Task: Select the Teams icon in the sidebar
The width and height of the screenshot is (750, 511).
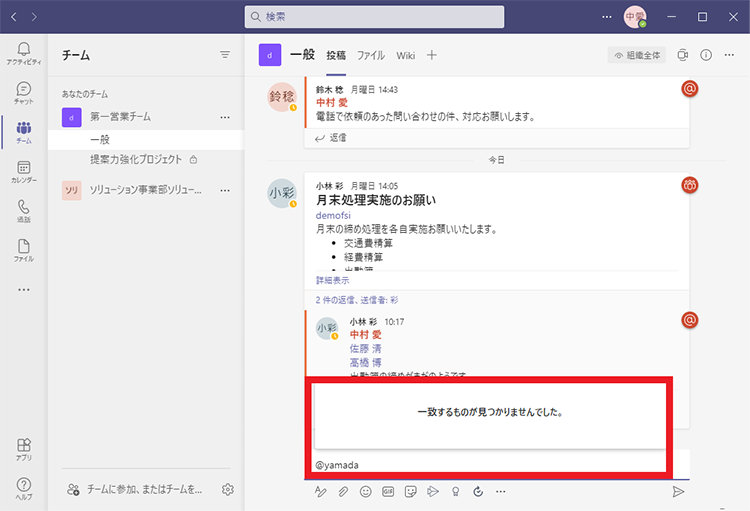Action: click(x=23, y=132)
